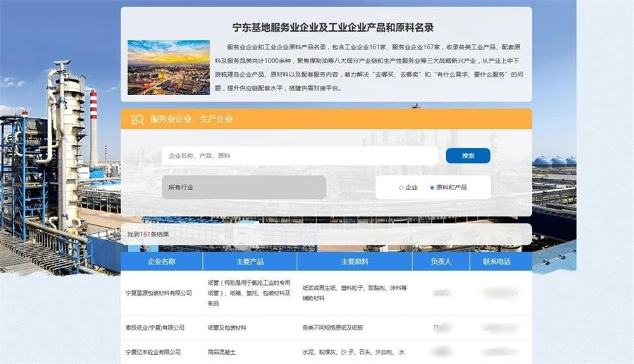Open the 所有行业 industry dropdown
Image resolution: width=634 pixels, height=364 pixels.
(244, 187)
